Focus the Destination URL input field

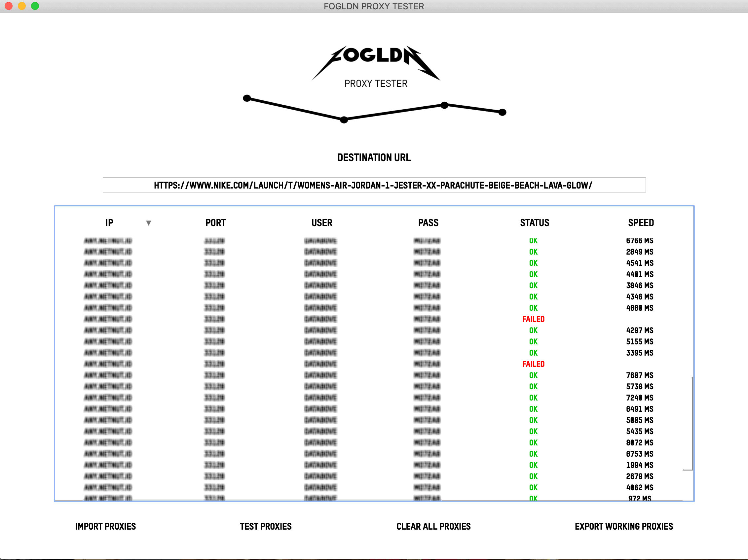click(x=374, y=185)
